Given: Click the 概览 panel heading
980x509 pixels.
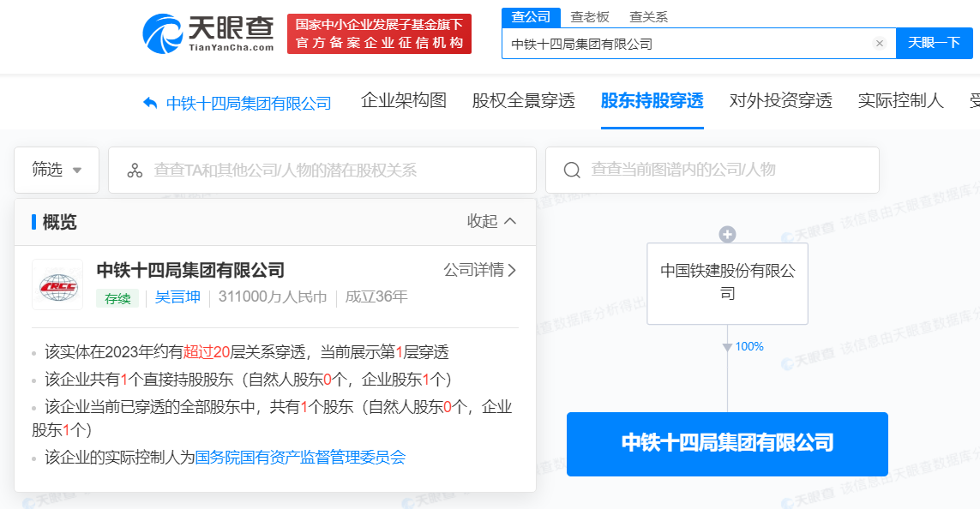Looking at the screenshot, I should tap(59, 222).
